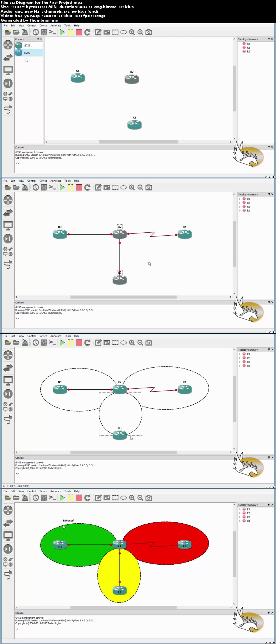Click coordinates text X: -114.0 Y: -30.0

[16, 486]
